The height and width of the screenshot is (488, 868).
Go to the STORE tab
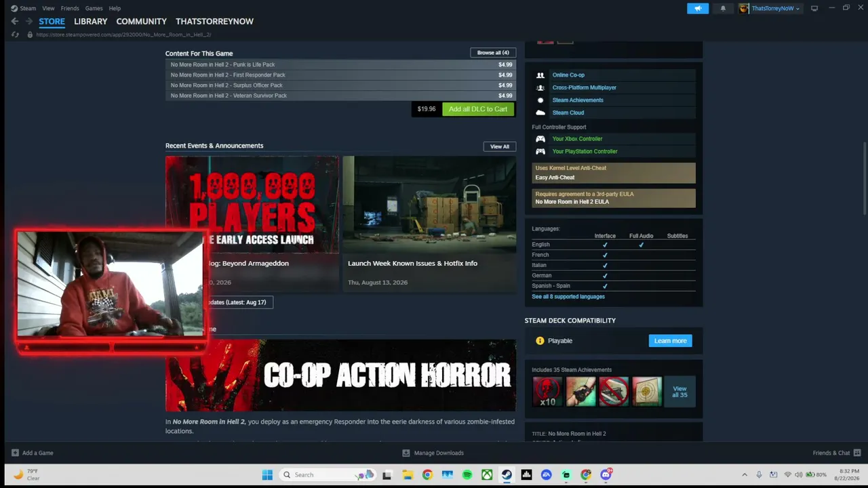pos(52,21)
